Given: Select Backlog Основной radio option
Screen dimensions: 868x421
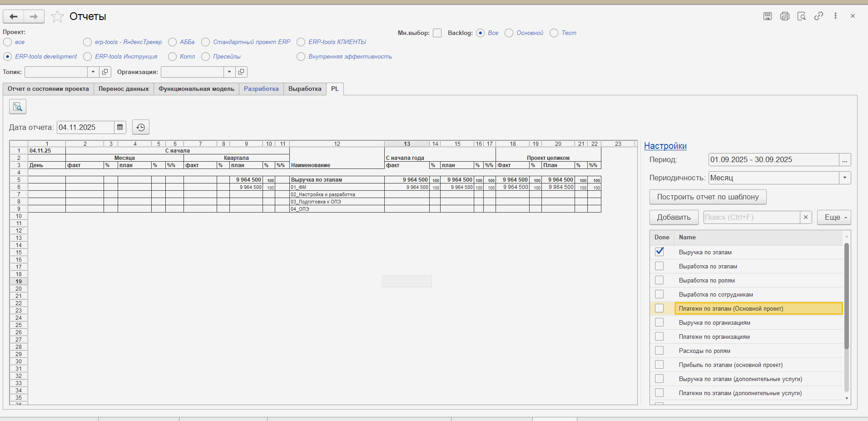Looking at the screenshot, I should click(509, 33).
